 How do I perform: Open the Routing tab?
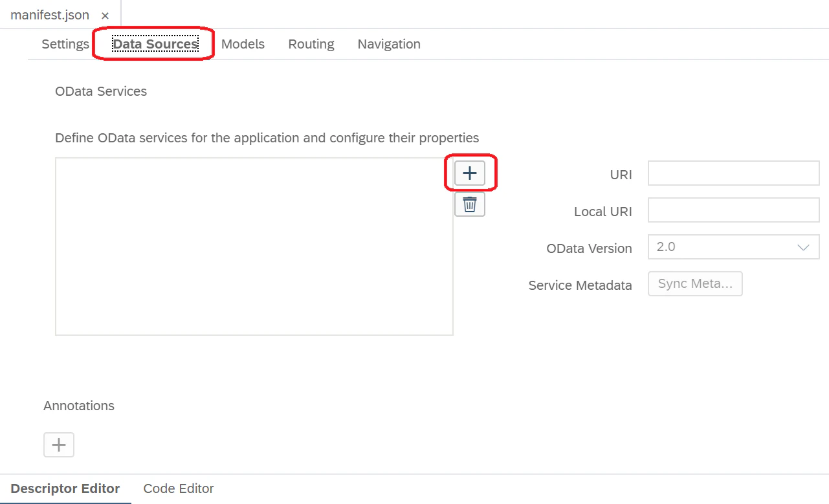tap(311, 44)
